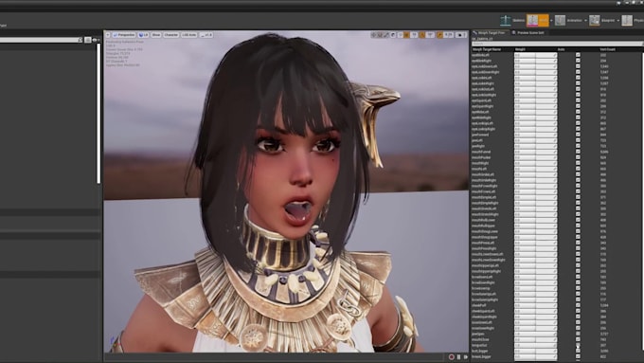Open the Character menu in viewport

tap(170, 35)
